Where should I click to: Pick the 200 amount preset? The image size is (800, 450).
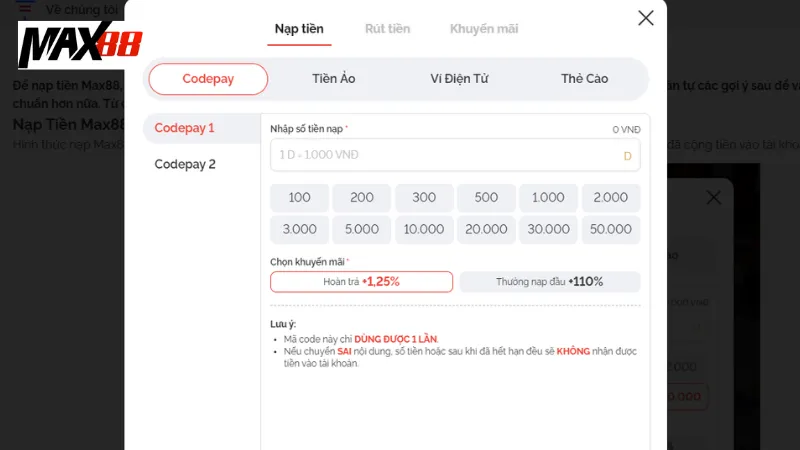pyautogui.click(x=362, y=197)
